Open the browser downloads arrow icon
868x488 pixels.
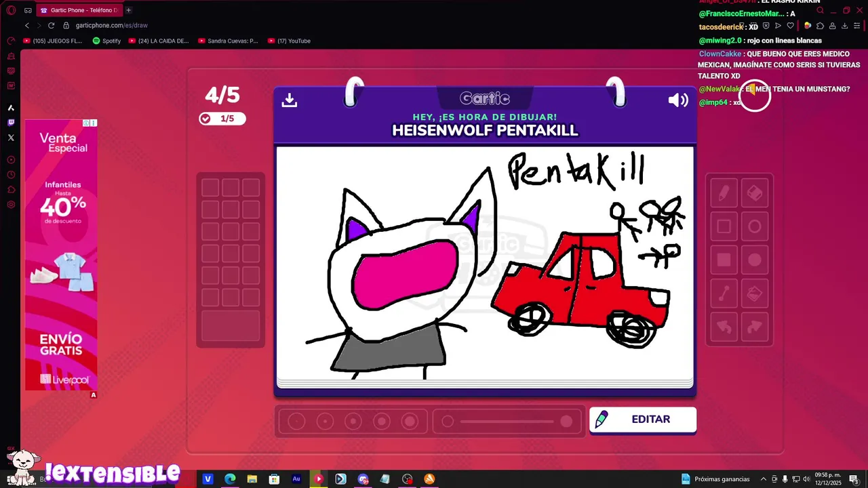pyautogui.click(x=844, y=26)
